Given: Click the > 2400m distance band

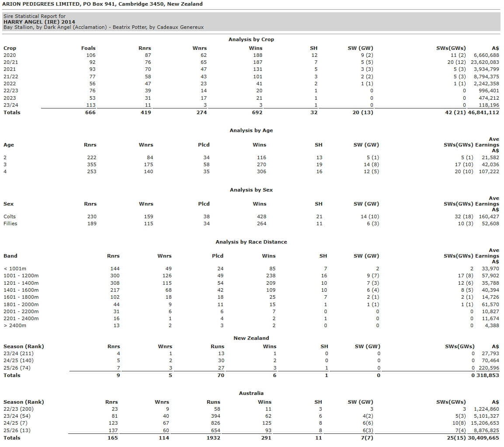Looking at the screenshot, I should 15,325.
